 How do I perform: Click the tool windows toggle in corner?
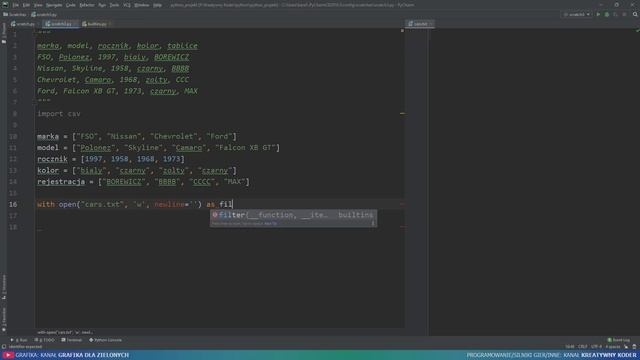(4, 347)
